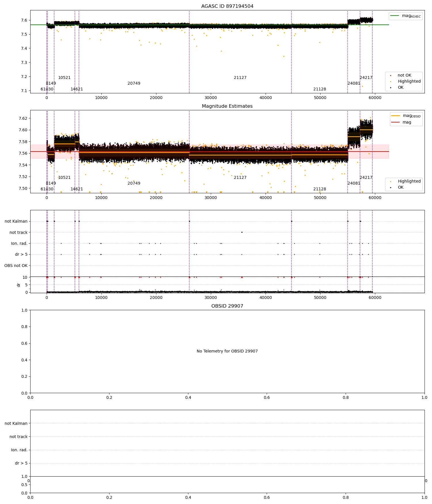Click the 'OBS not OK' axis label
The height and width of the screenshot is (504, 432).
(x=16, y=266)
